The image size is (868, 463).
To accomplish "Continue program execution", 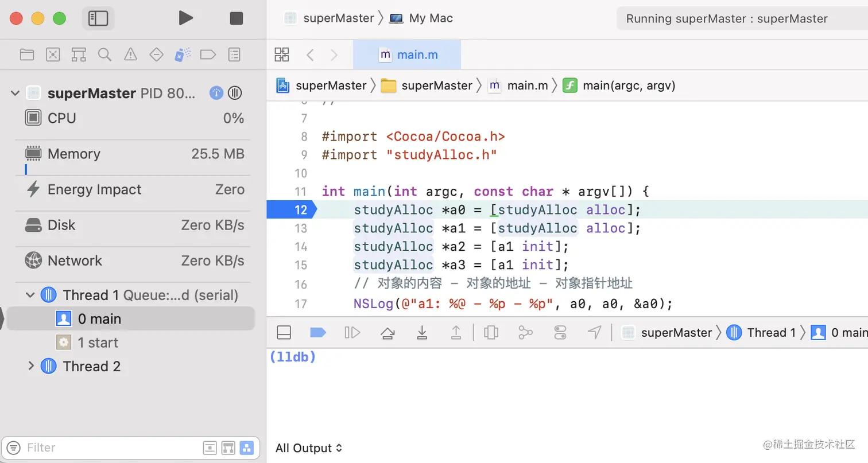I will pos(352,333).
